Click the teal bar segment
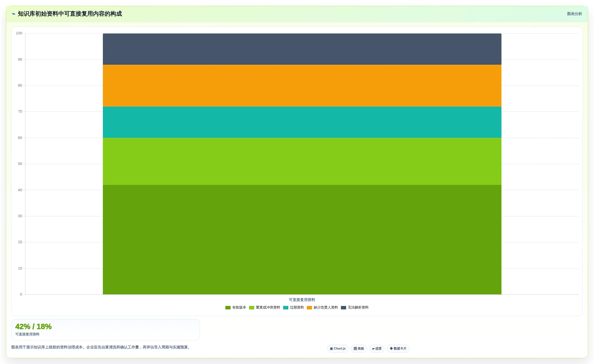 [x=302, y=122]
